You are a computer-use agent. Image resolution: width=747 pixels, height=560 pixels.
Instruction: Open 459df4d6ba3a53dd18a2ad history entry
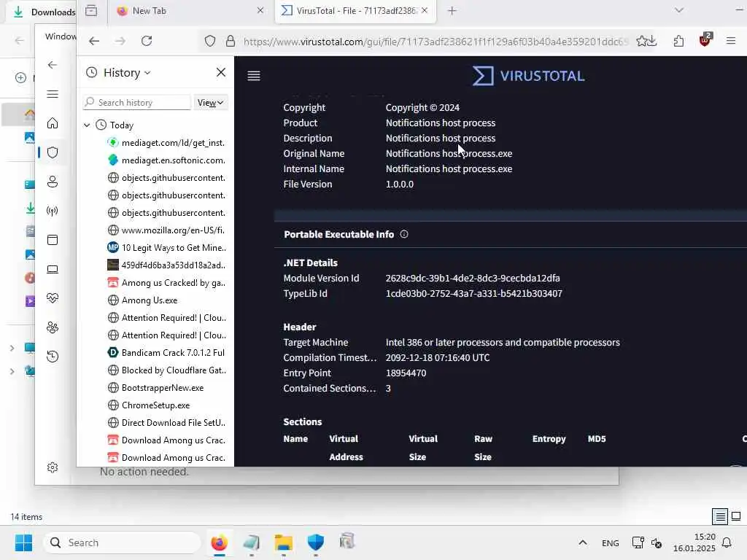[167, 265]
